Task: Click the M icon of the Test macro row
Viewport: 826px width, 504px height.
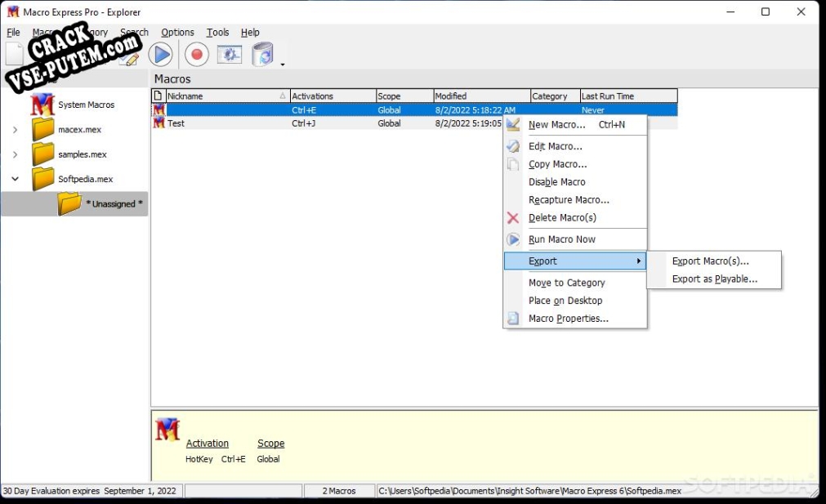Action: click(x=159, y=123)
